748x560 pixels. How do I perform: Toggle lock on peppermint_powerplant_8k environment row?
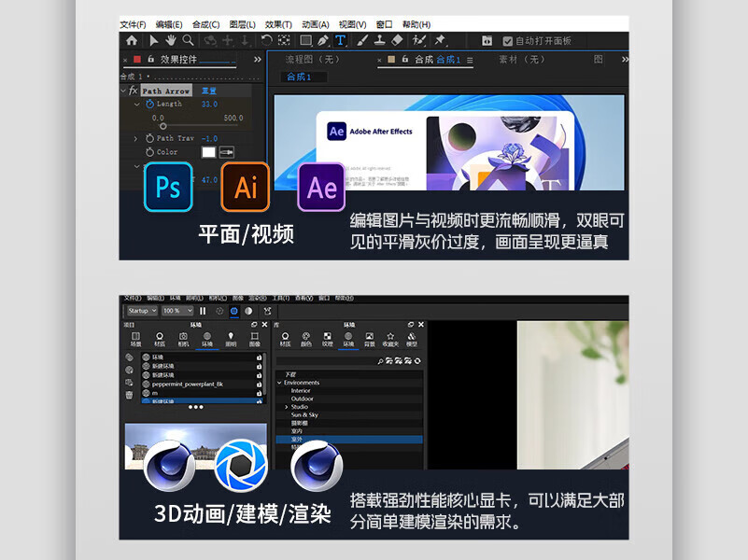coord(259,385)
